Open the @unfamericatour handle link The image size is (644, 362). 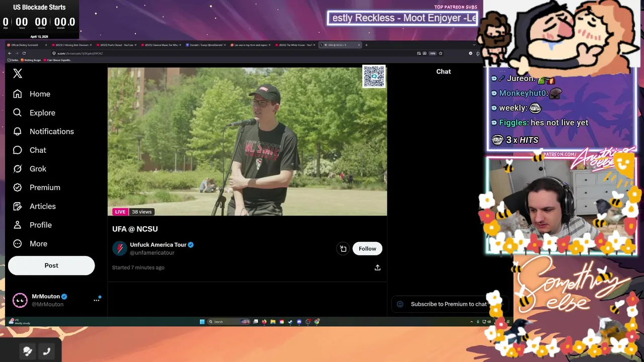[152, 253]
